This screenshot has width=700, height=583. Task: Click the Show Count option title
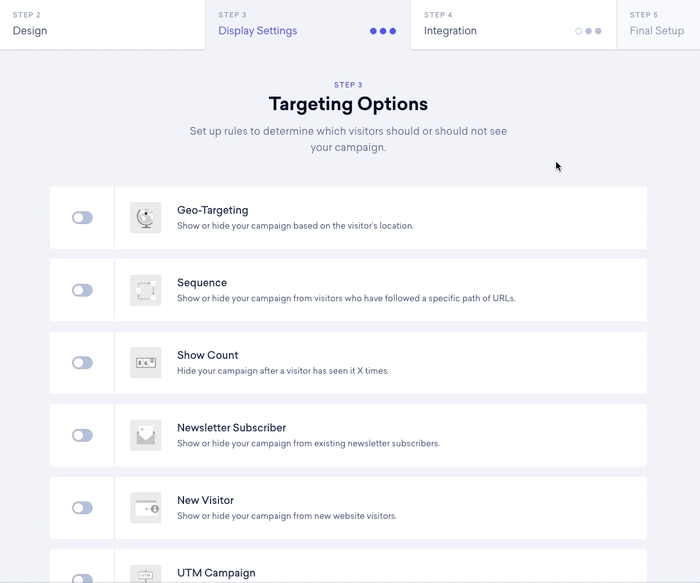[x=207, y=355]
